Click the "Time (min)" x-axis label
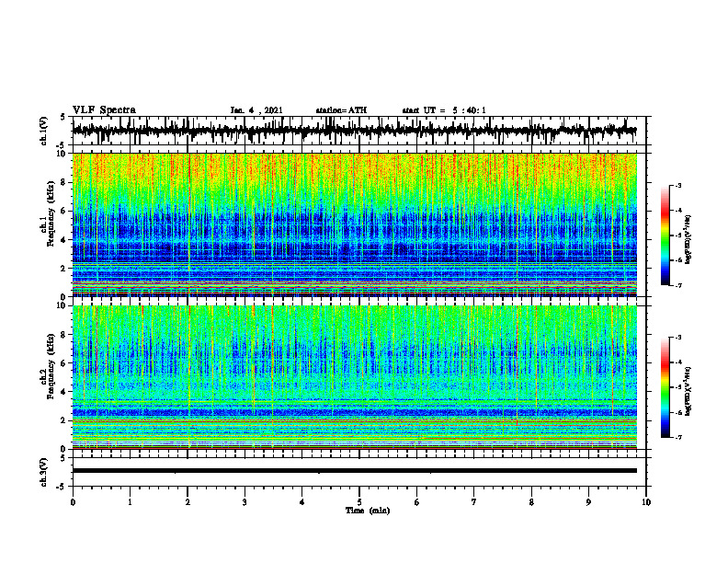Viewport: 728px width, 563px height. point(368,511)
